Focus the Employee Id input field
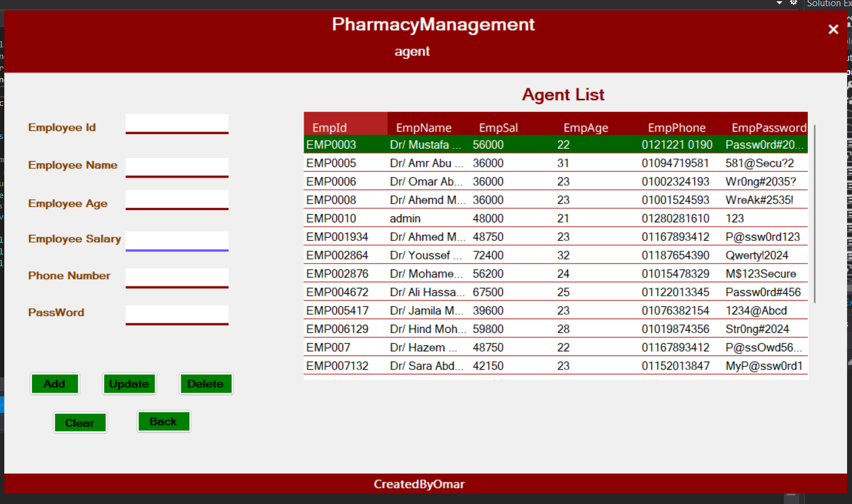852x504 pixels. click(177, 122)
